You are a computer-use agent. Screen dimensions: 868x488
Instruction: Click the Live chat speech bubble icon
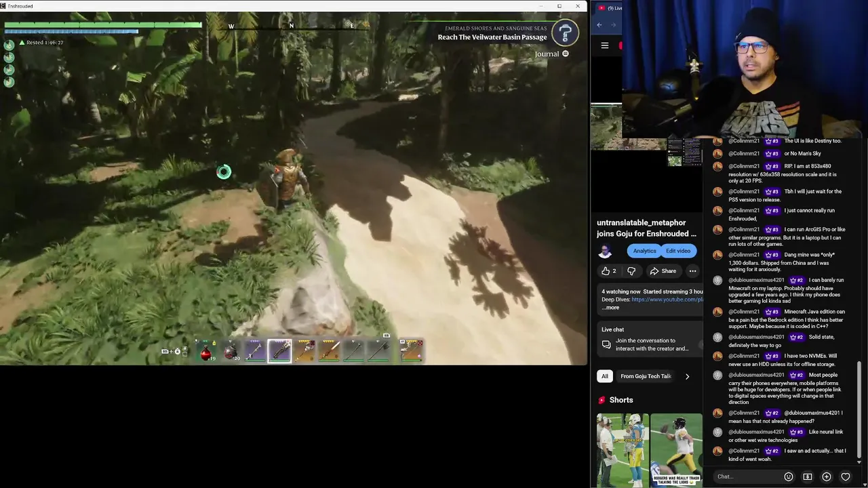(606, 345)
